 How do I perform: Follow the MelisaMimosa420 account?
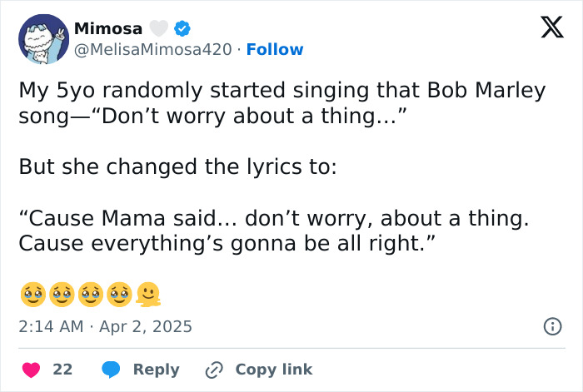275,50
